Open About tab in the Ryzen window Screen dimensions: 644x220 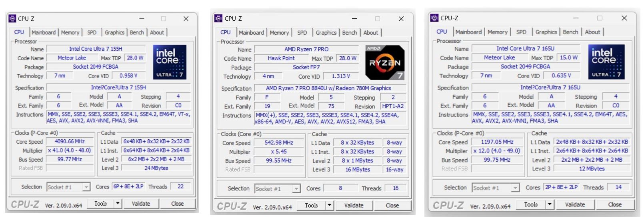click(370, 33)
